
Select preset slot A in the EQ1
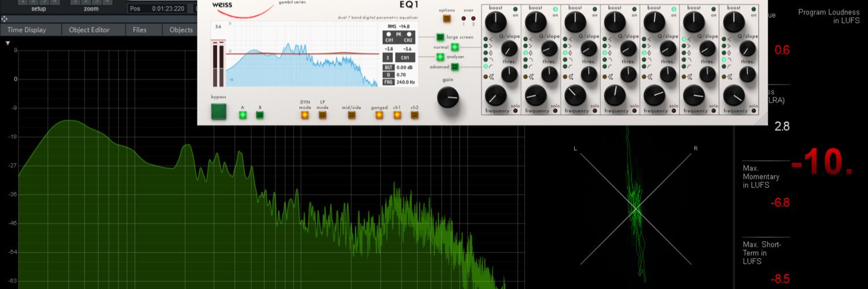click(242, 115)
